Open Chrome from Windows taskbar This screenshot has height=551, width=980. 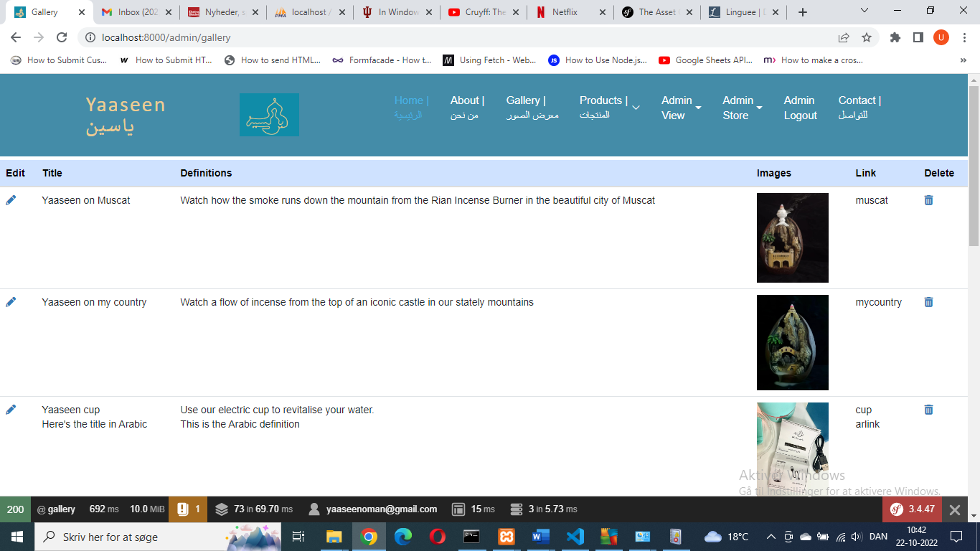(x=368, y=537)
